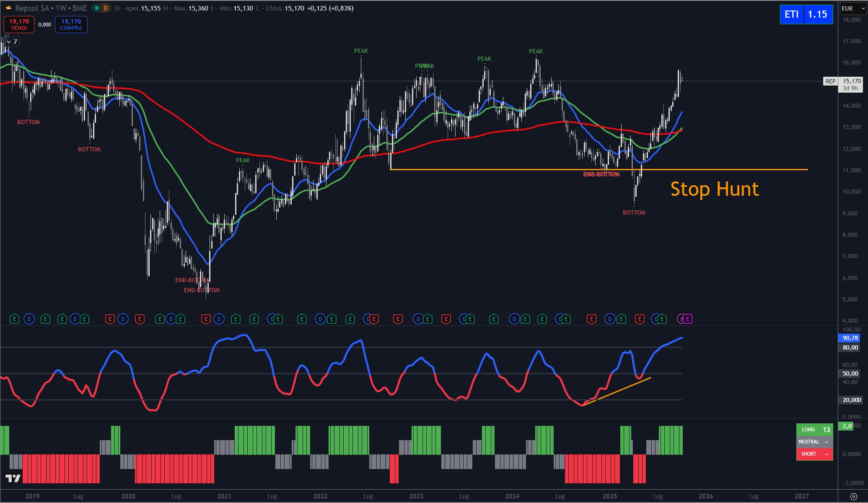This screenshot has height=503, width=868.
Task: Click the red earnings E marker near 2025
Action: [591, 319]
